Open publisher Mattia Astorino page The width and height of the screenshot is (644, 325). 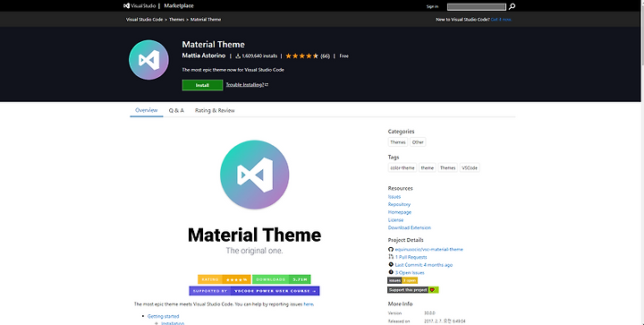(x=204, y=56)
